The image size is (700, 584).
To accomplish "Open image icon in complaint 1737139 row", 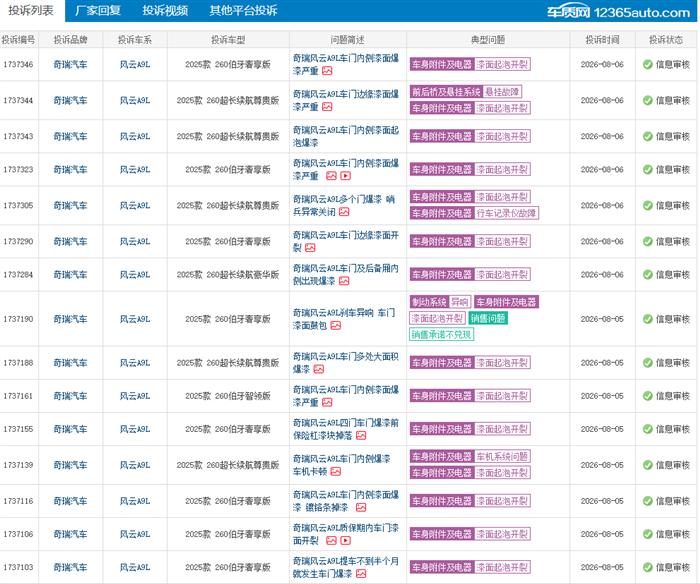I will pyautogui.click(x=336, y=471).
